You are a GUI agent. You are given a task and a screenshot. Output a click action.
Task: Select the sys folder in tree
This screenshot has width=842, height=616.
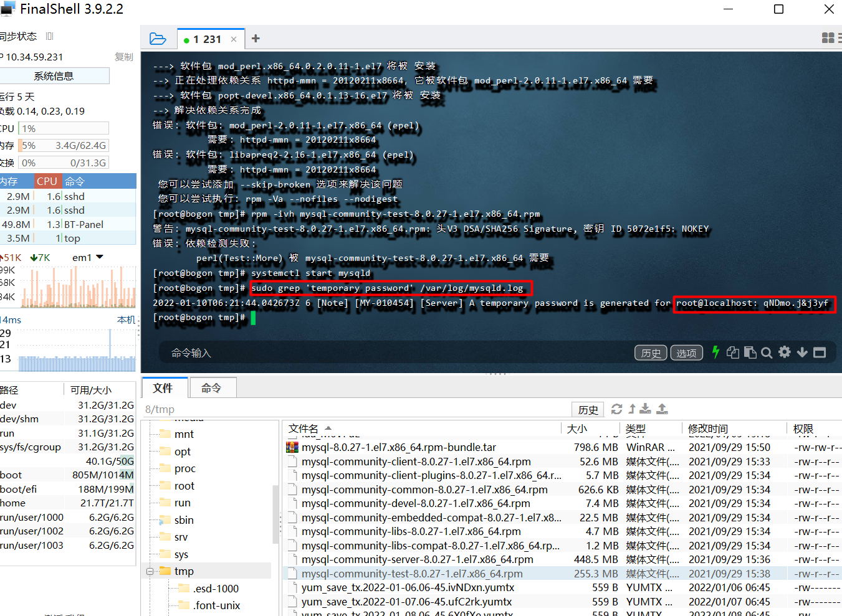click(181, 554)
